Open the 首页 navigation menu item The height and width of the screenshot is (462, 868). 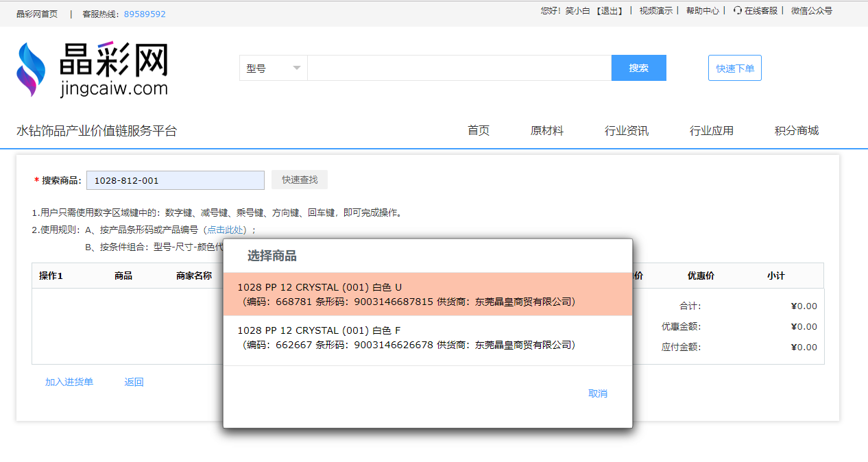[x=479, y=131]
